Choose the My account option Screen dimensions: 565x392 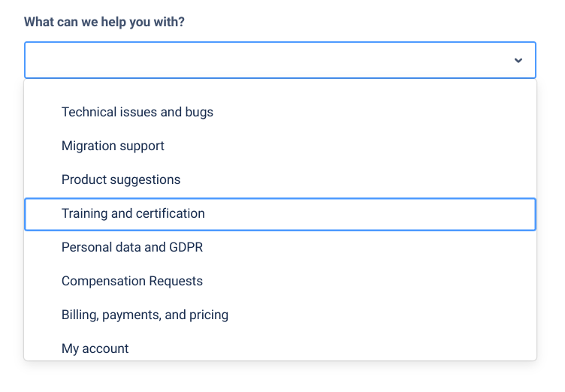[95, 348]
